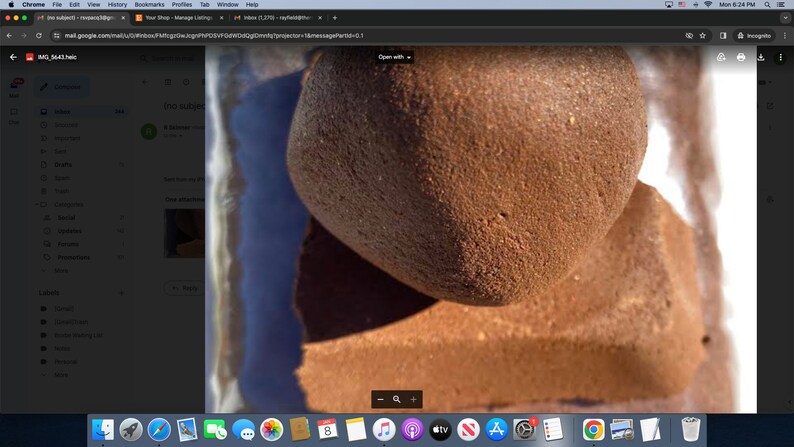Open the Bookmarks menu
Screen dimensions: 794x447
point(149,5)
